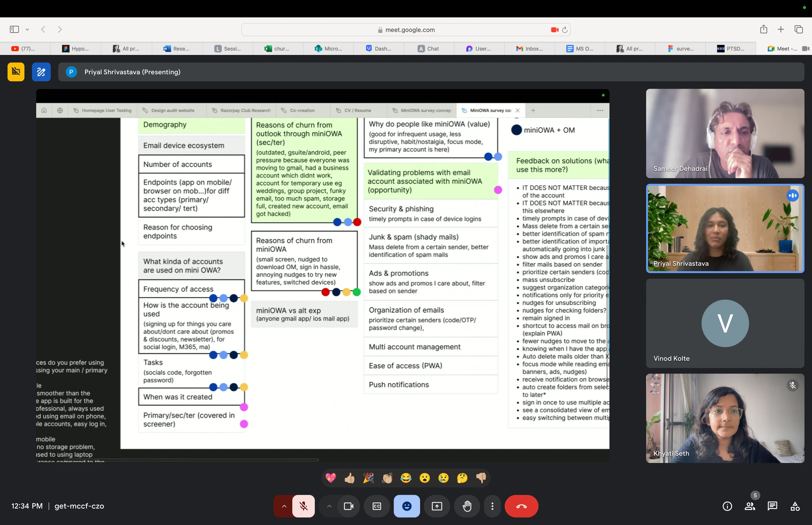Raise hand in the meeting
This screenshot has width=812, height=525.
pyautogui.click(x=467, y=506)
